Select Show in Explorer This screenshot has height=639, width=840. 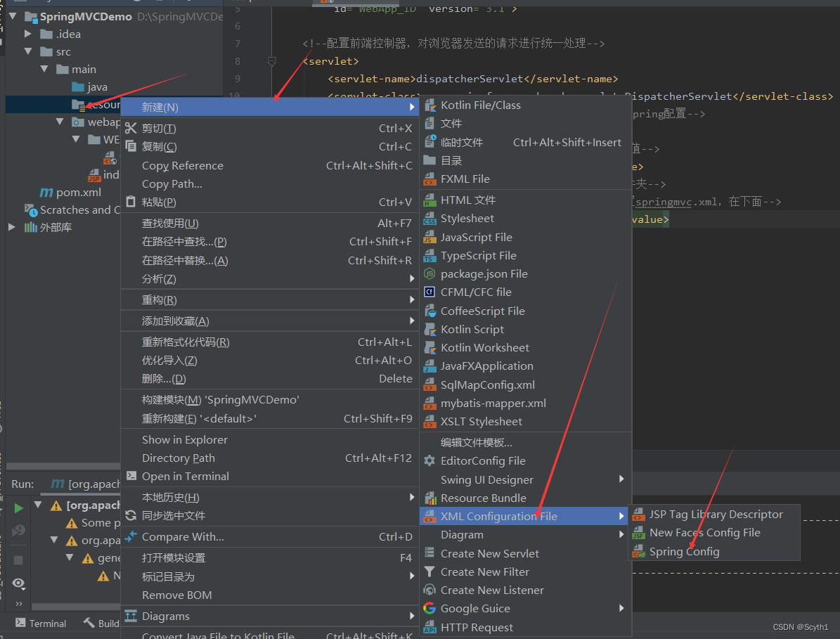269,440
